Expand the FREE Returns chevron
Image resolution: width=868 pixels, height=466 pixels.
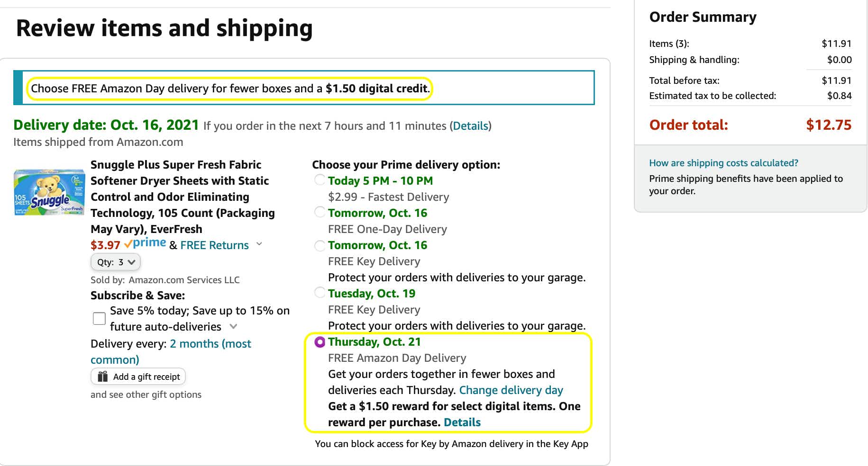point(259,244)
